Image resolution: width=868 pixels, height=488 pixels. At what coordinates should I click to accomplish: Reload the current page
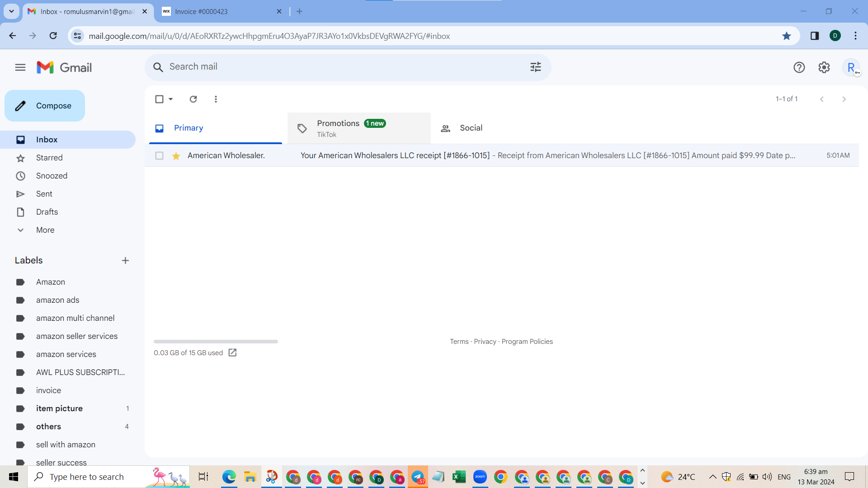point(53,36)
